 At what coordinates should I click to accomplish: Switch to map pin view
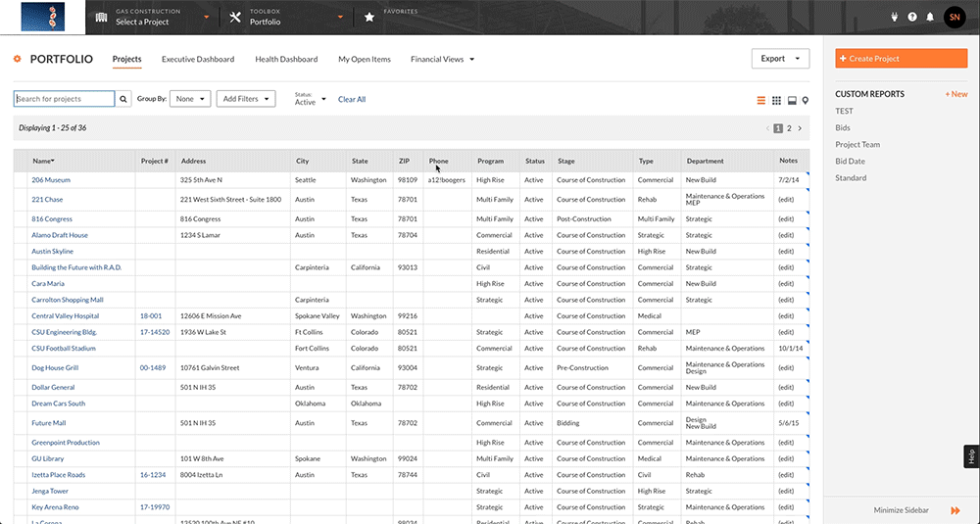806,100
